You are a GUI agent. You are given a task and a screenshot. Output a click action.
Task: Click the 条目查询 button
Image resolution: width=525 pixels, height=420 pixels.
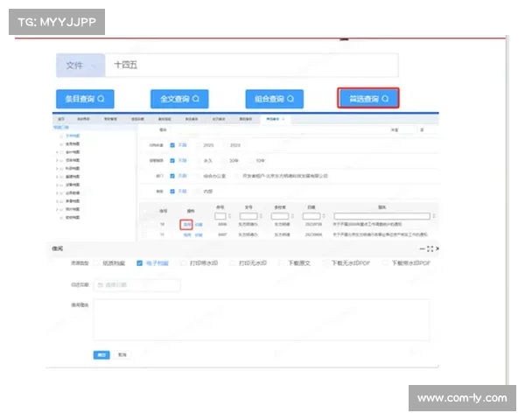pos(85,99)
